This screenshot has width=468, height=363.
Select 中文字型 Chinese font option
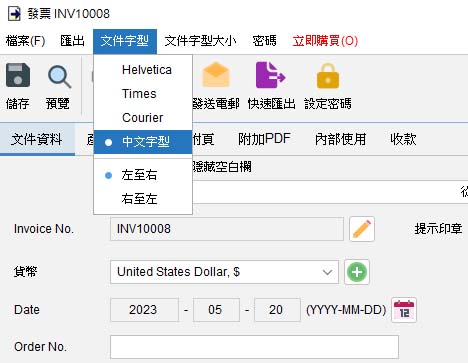143,142
